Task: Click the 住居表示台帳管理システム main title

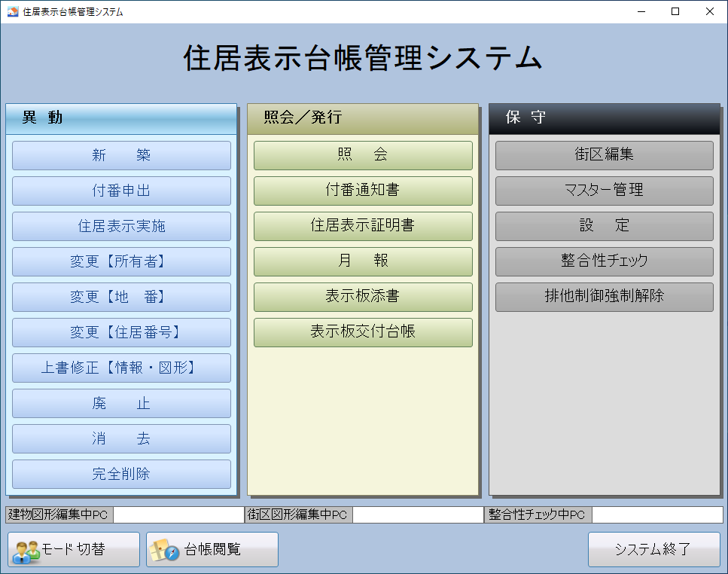Action: (x=363, y=58)
